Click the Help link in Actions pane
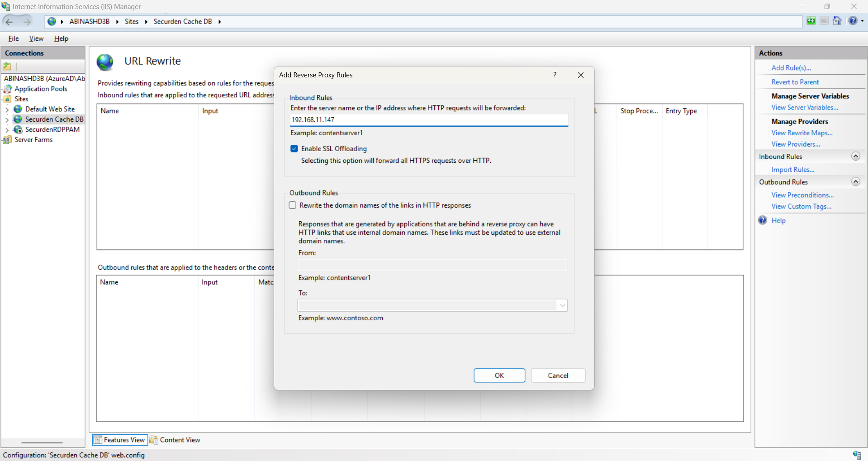The width and height of the screenshot is (868, 461). (x=778, y=220)
